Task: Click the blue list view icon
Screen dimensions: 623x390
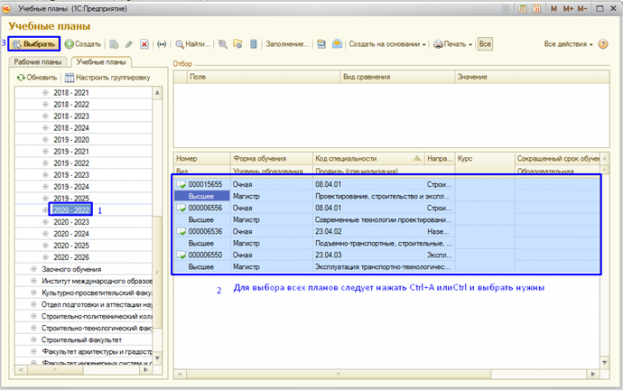Action: coord(253,44)
